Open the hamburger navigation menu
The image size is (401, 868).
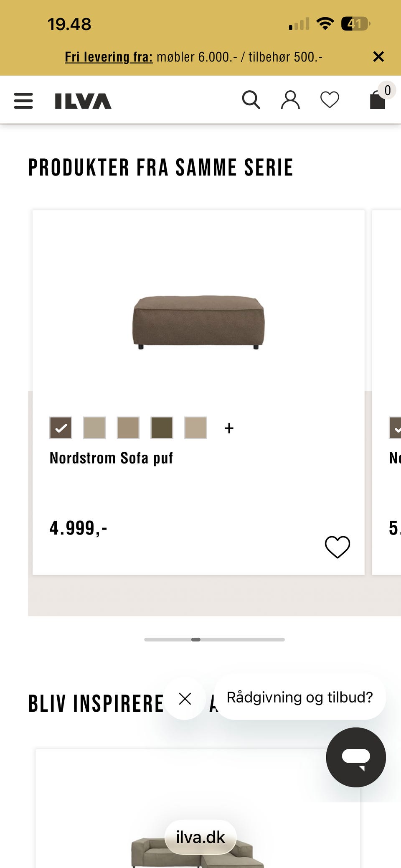coord(23,100)
